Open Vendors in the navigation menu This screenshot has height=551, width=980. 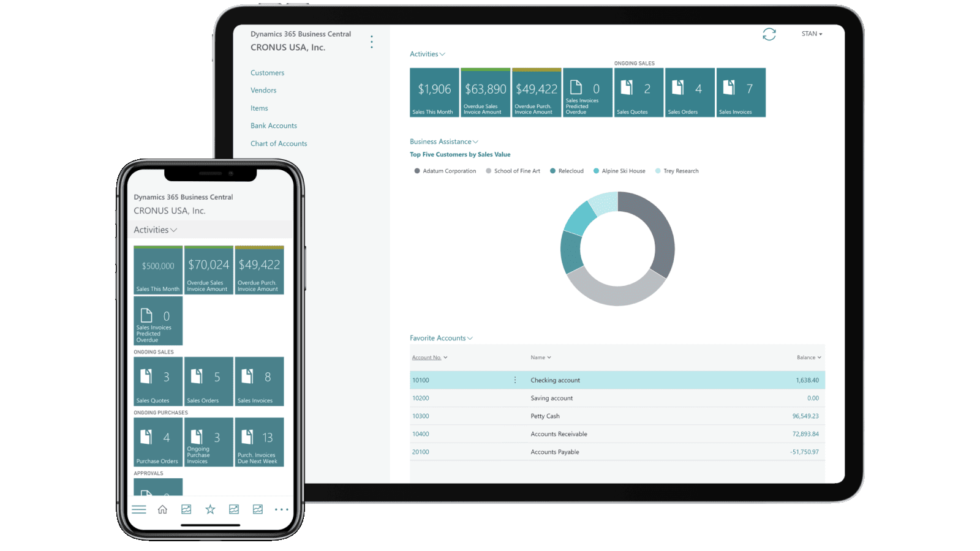[263, 90]
